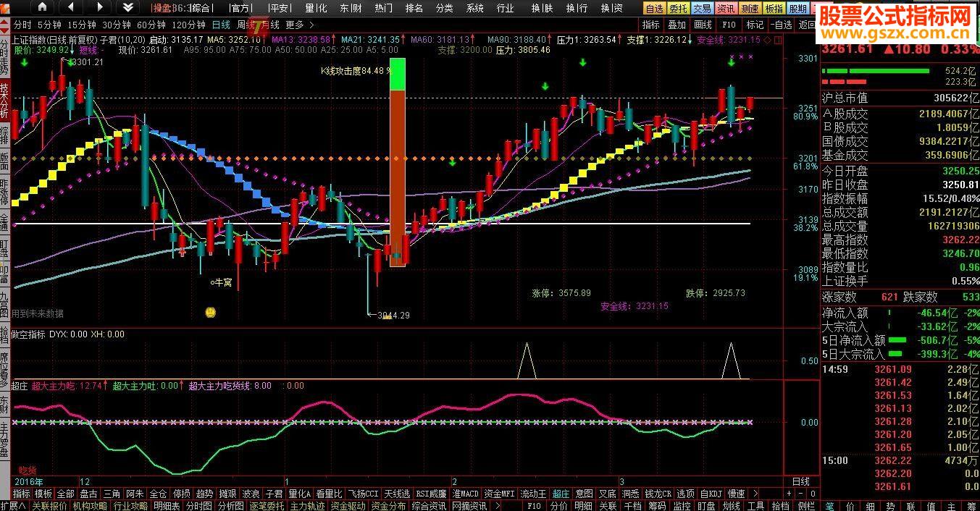Switch to 30分钟 period
Viewport: 980px width, 511px height.
117,25
